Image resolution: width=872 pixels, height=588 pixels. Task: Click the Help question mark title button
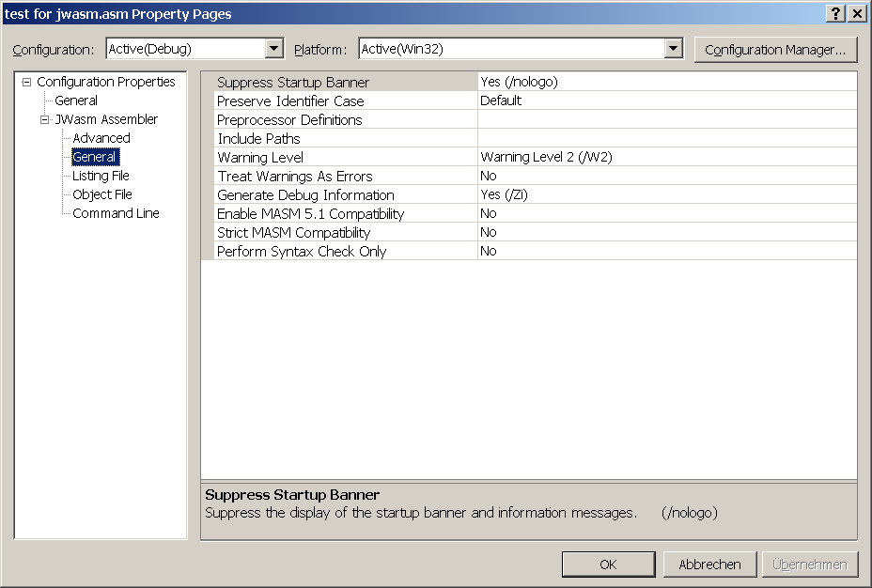pyautogui.click(x=836, y=13)
